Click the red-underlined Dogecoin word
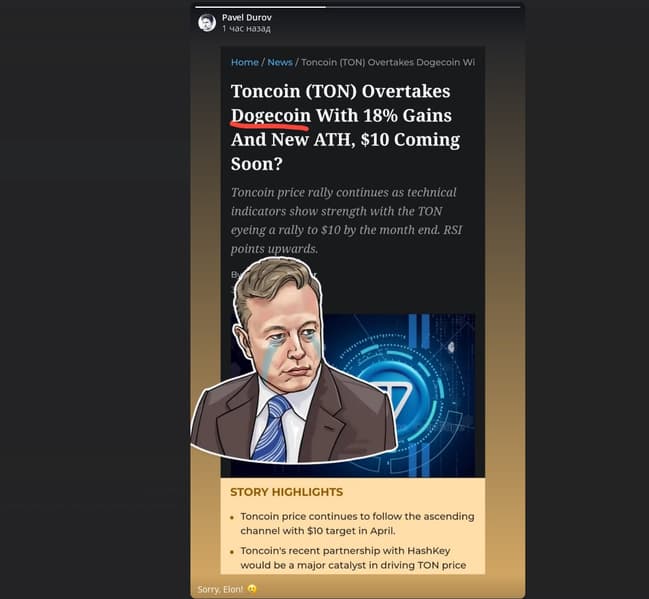This screenshot has width=649, height=599. pos(271,115)
